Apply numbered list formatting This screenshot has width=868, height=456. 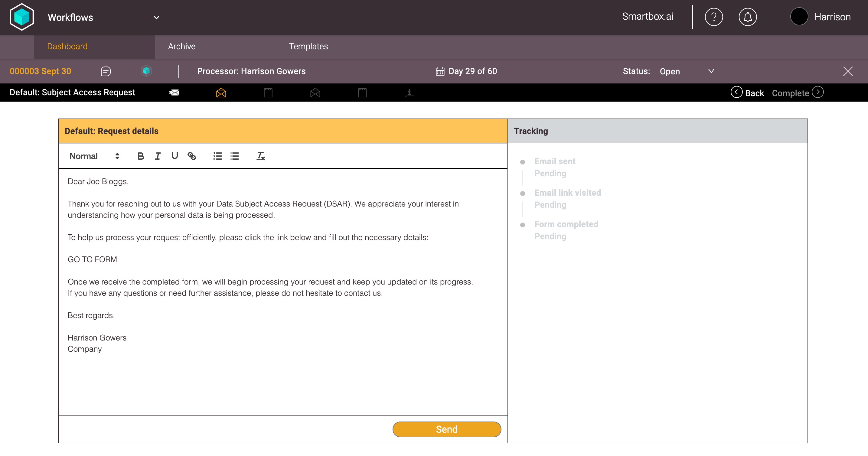point(217,156)
